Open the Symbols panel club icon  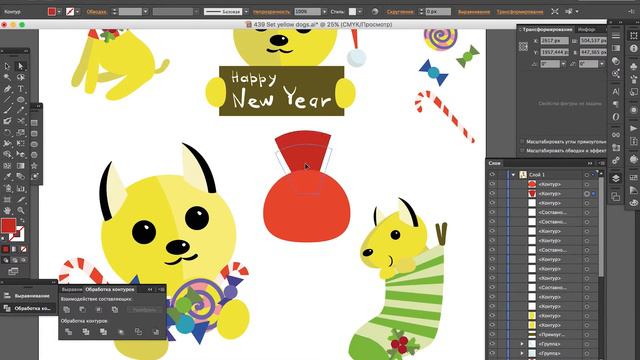(633, 66)
